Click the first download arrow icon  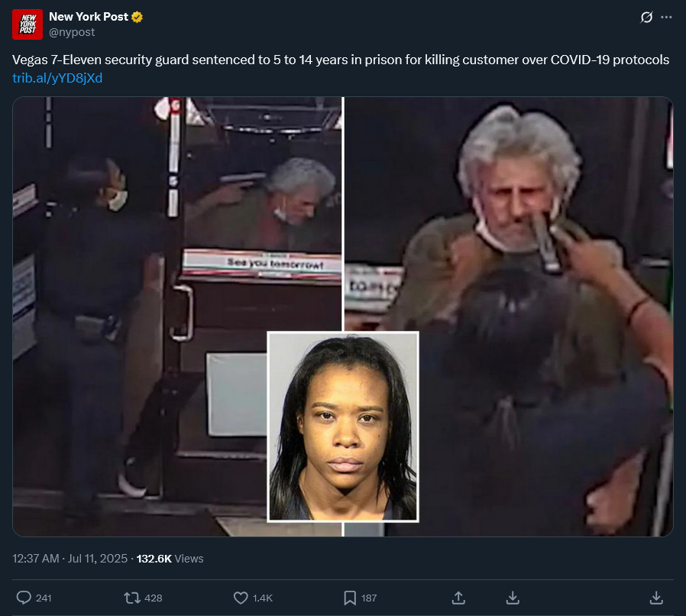[x=513, y=598]
